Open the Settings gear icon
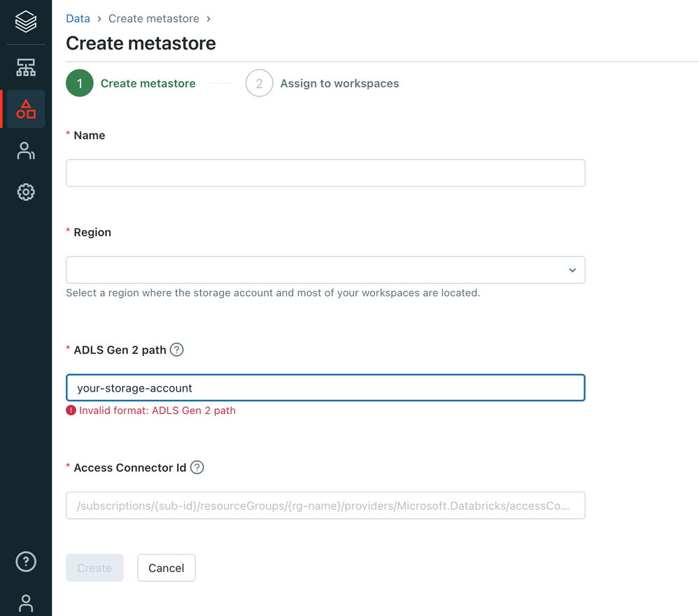This screenshot has height=616, width=699. (26, 192)
